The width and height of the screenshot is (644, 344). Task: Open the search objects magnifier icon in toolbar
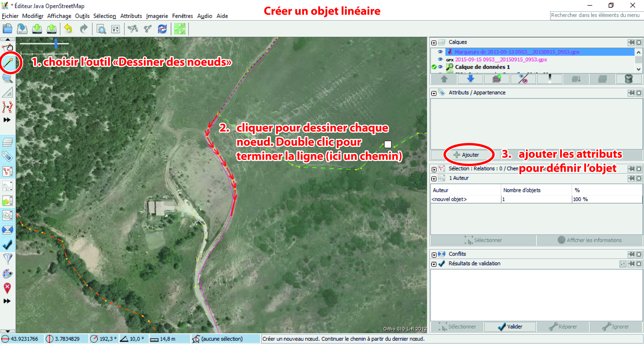click(101, 29)
